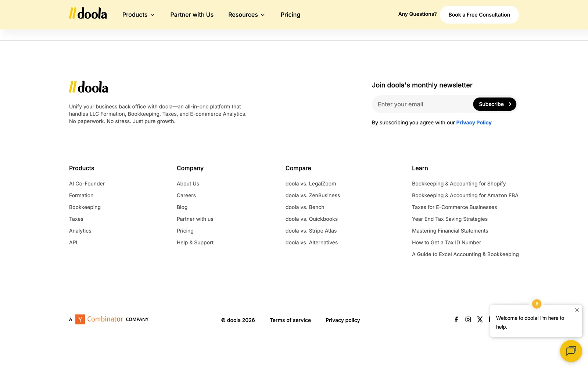The image size is (588, 368).
Task: Open the blue Privacy Policy link
Action: click(474, 123)
